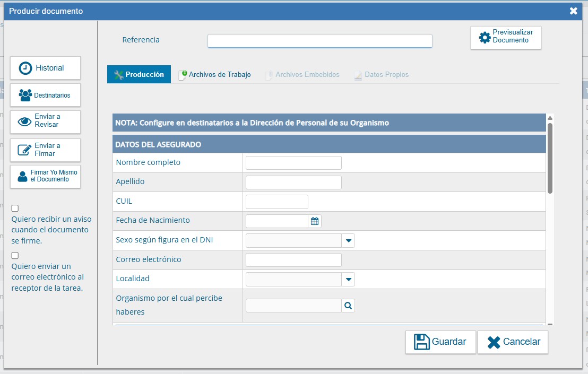The image size is (588, 374).
Task: Open the calendar picker for Fecha de Nacimiento
Action: 314,221
